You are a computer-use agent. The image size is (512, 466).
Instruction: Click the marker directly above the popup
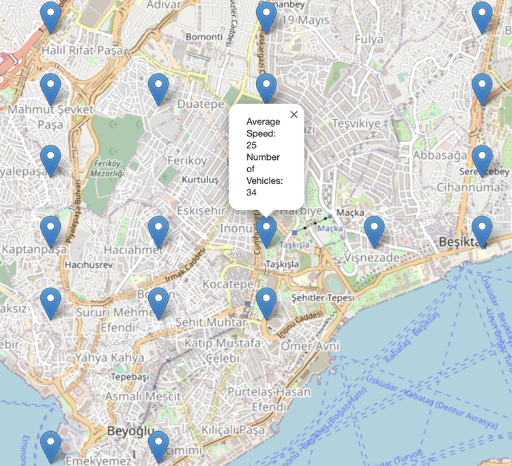[x=266, y=89]
